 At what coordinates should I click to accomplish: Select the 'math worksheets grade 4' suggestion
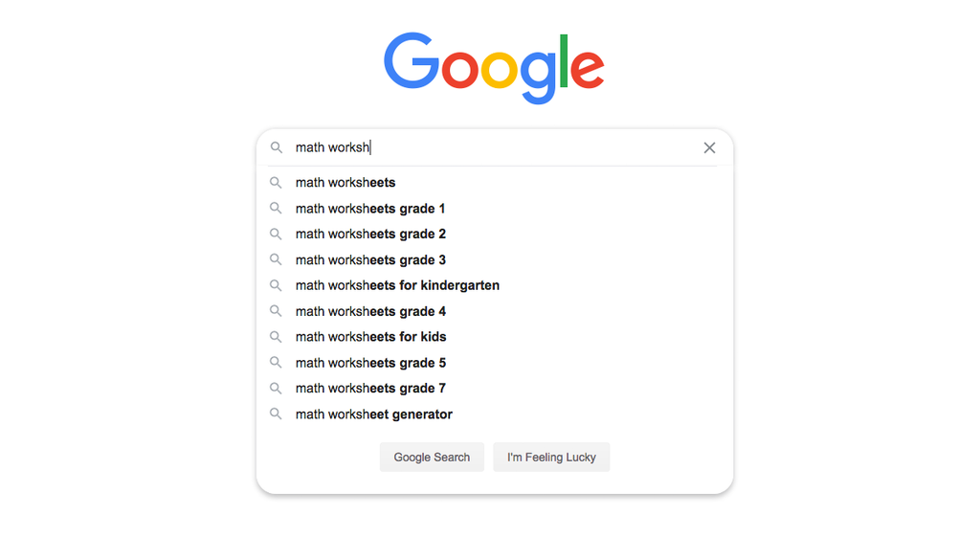(x=369, y=311)
